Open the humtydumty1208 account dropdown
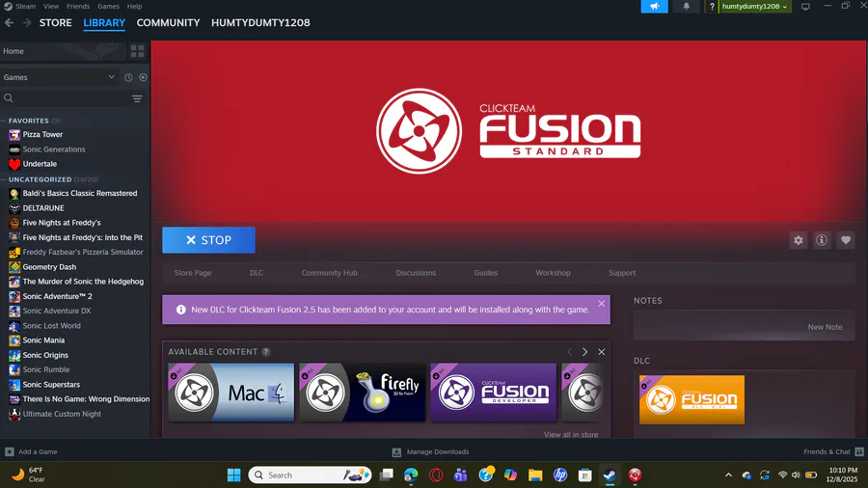 click(754, 7)
